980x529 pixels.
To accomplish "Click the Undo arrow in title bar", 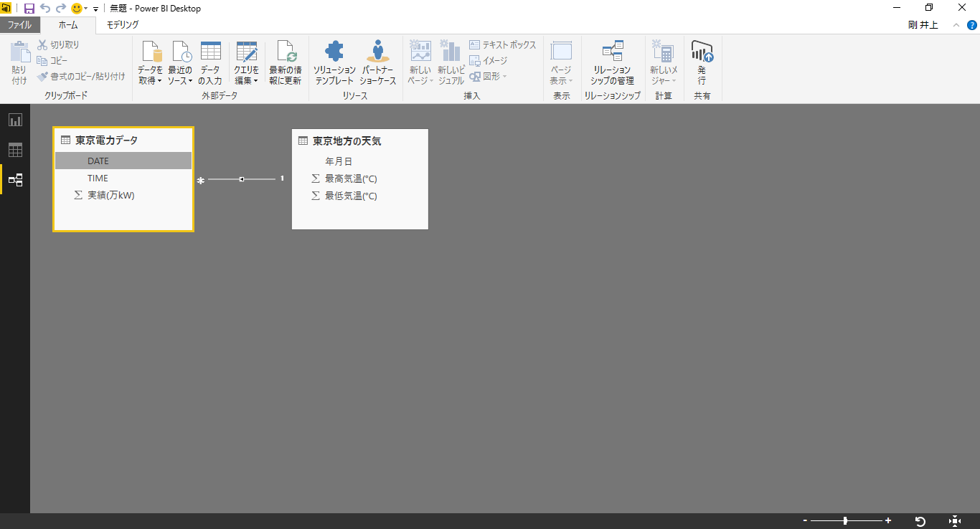I will coord(45,9).
